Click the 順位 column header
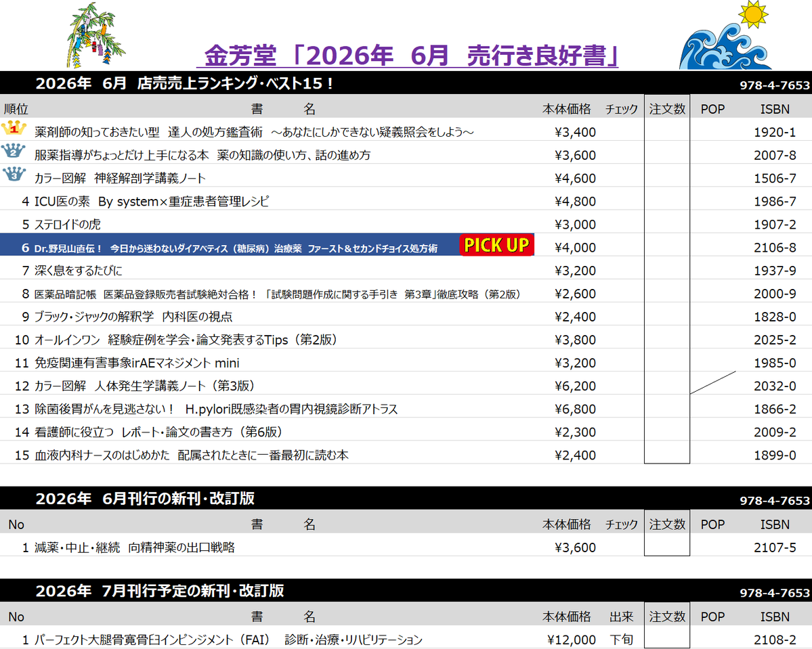812x649 pixels. (16, 109)
